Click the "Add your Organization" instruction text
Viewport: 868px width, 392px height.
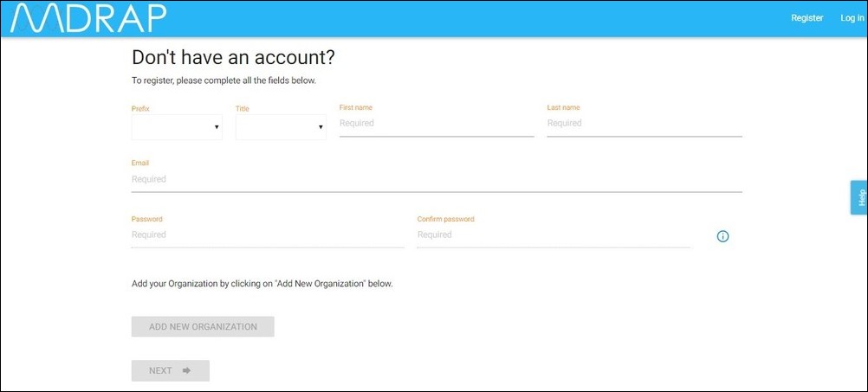pos(262,283)
